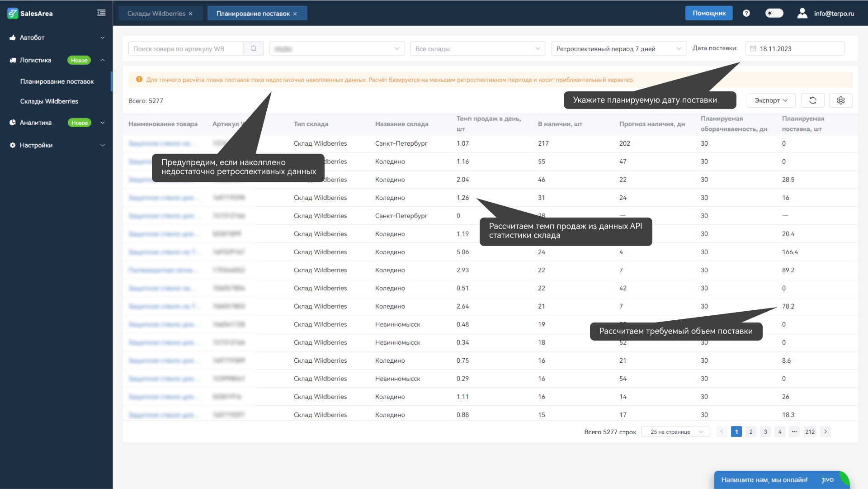
Task: Click the Прогноз наличия, дн column header
Action: 652,124
